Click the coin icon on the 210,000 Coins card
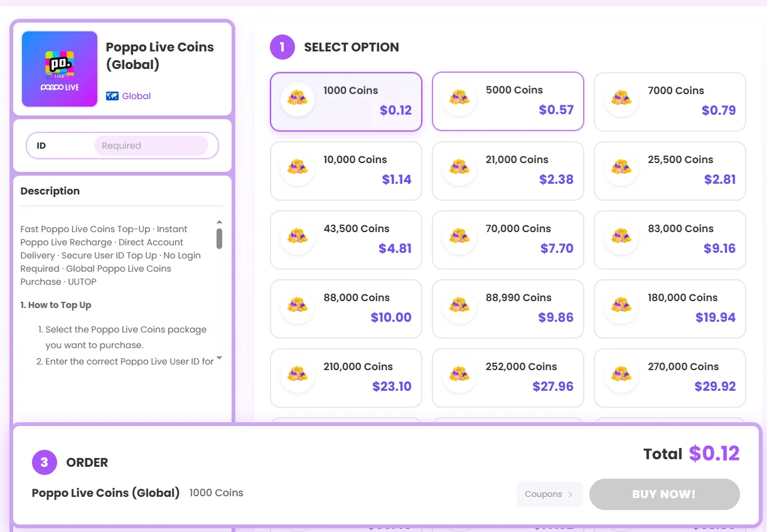767x532 pixels. pyautogui.click(x=298, y=375)
